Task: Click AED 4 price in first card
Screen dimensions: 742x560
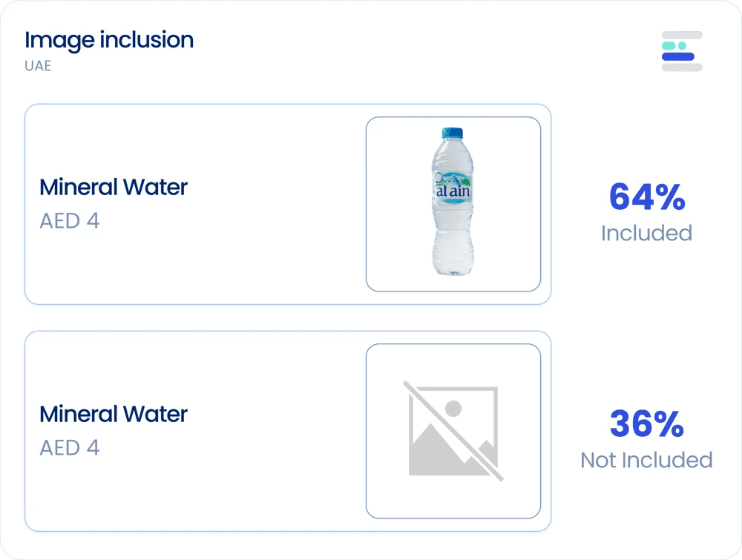Action: click(x=70, y=221)
